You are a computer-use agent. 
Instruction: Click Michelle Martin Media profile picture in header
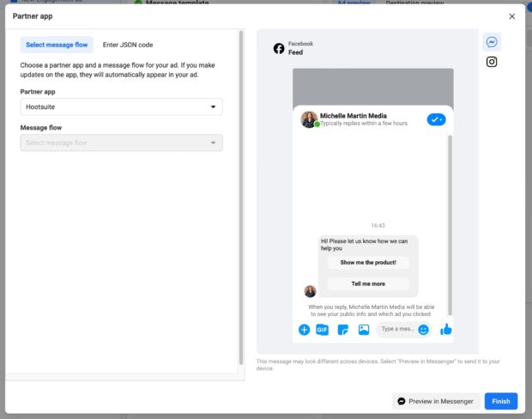pyautogui.click(x=309, y=119)
